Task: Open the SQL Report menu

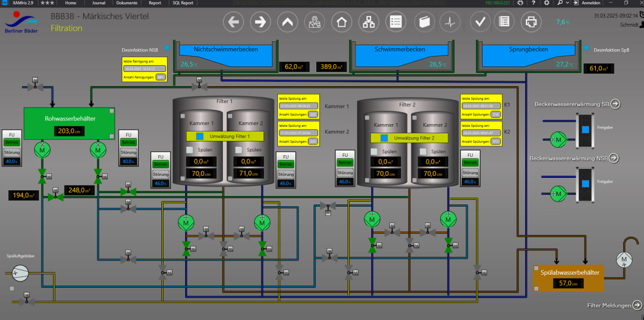Action: (x=183, y=3)
